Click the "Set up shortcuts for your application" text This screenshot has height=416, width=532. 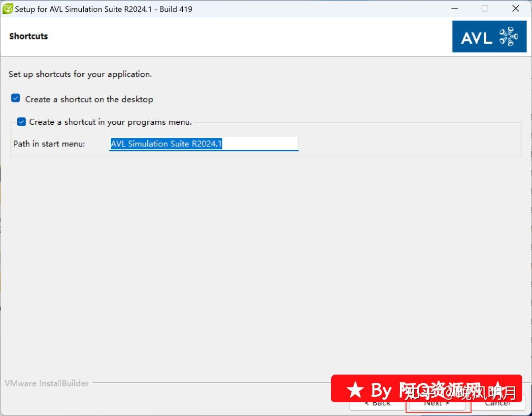point(80,74)
